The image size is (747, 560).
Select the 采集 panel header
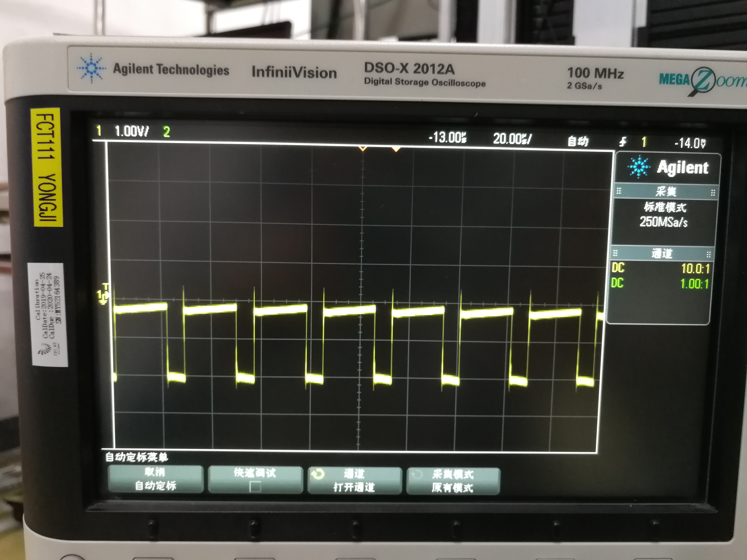click(x=666, y=192)
